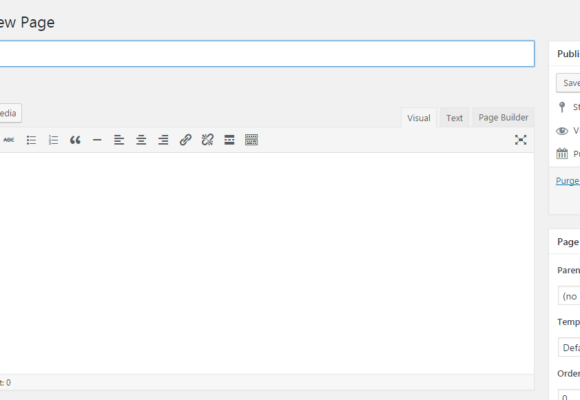Open the Template dropdown
The width and height of the screenshot is (580, 400).
tap(569, 347)
